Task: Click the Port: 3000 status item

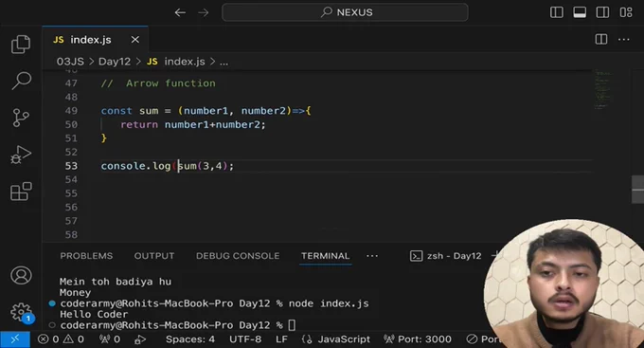Action: coord(418,339)
